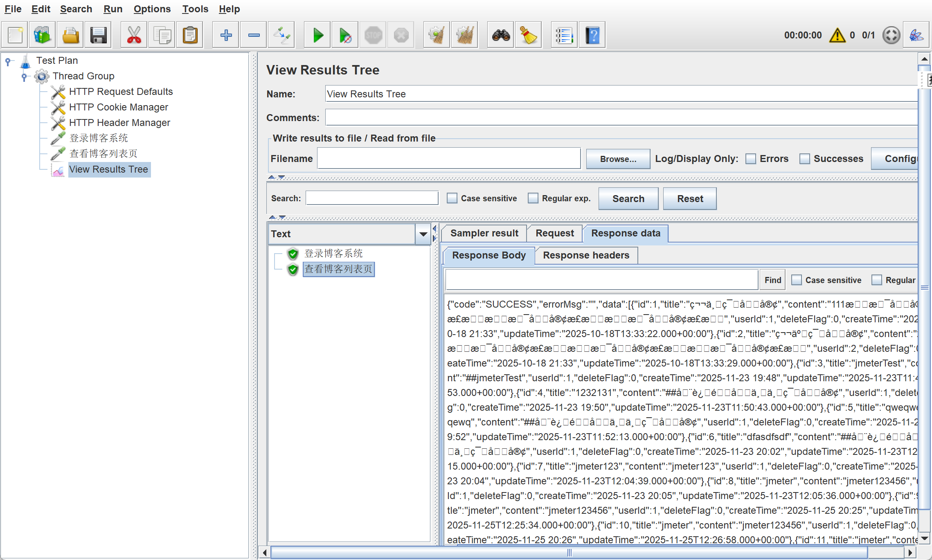Click the Filename input field
The image size is (932, 560).
coord(449,159)
